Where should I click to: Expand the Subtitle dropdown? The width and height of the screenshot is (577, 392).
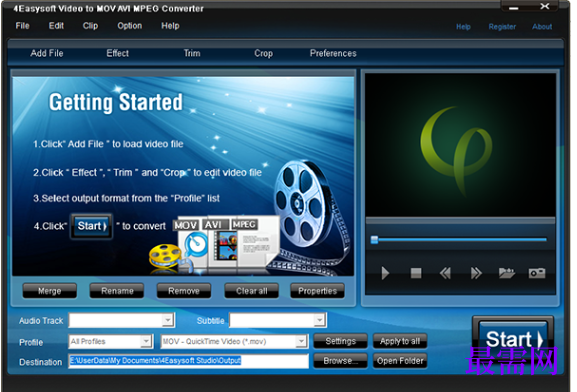(319, 320)
